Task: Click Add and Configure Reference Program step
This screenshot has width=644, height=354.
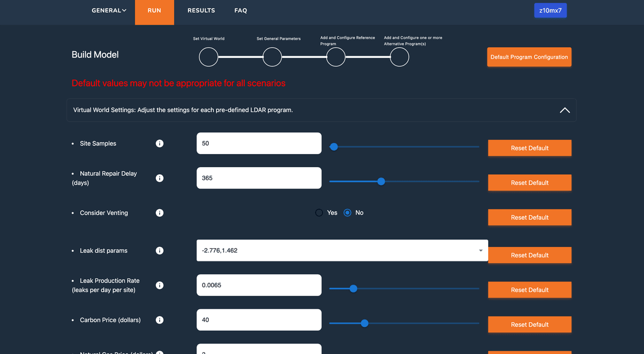Action: [336, 57]
